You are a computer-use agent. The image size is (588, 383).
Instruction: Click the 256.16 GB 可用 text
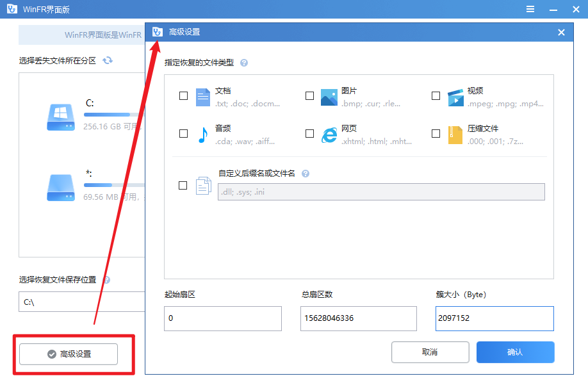pos(112,127)
